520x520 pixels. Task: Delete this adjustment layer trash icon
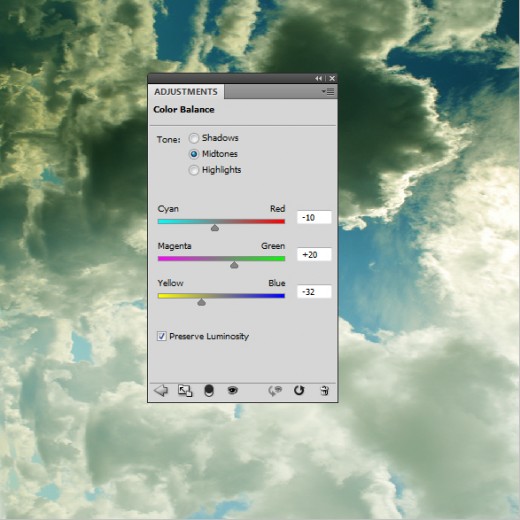324,390
